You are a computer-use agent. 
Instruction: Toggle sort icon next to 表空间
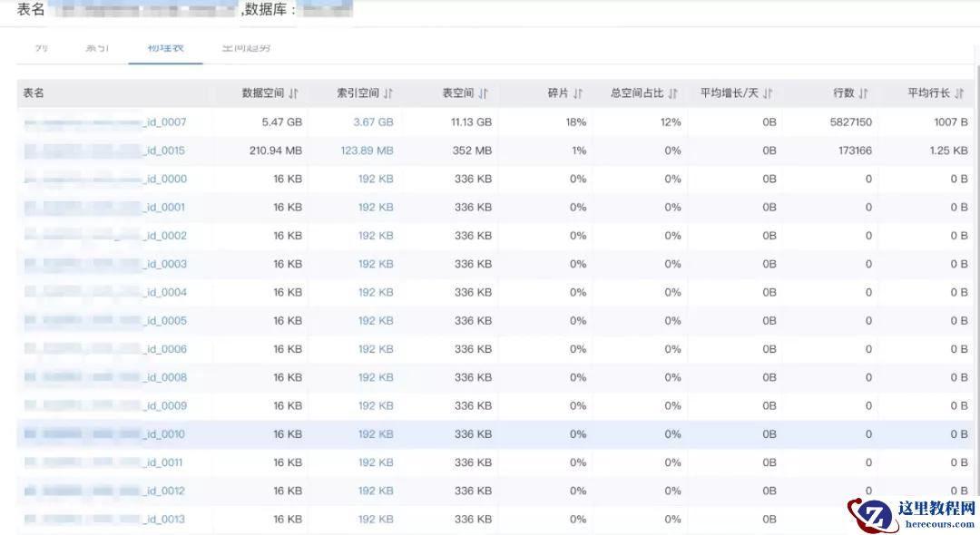(484, 93)
